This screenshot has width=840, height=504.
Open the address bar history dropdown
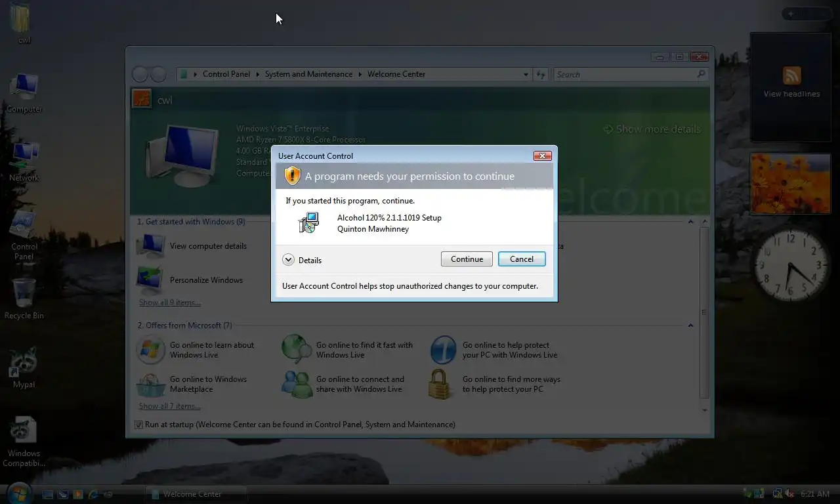(526, 75)
